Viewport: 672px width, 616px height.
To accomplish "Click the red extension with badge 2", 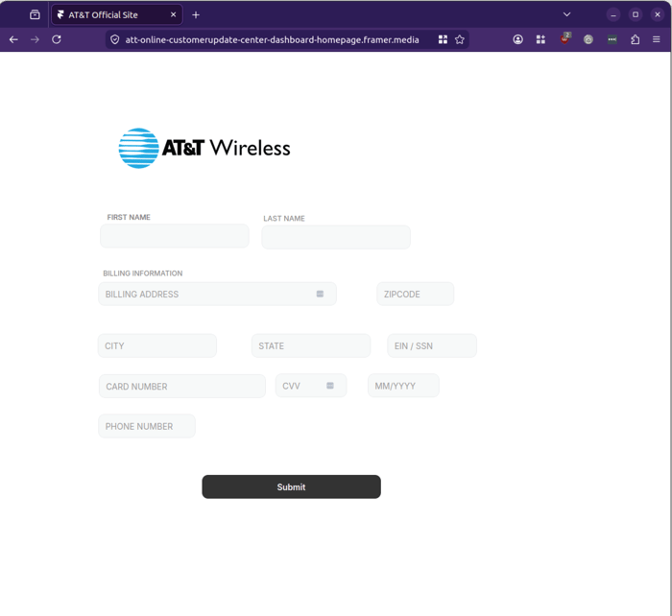I will [564, 38].
